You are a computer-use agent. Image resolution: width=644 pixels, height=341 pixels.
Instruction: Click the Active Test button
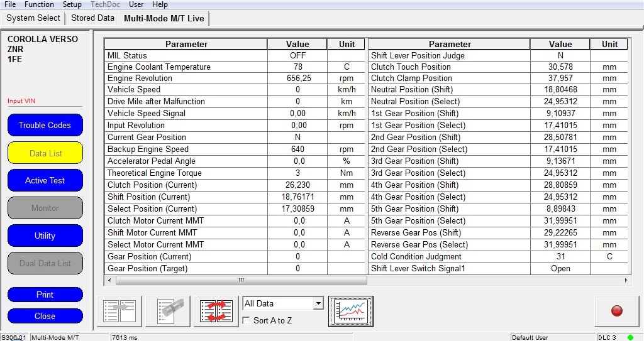click(45, 180)
